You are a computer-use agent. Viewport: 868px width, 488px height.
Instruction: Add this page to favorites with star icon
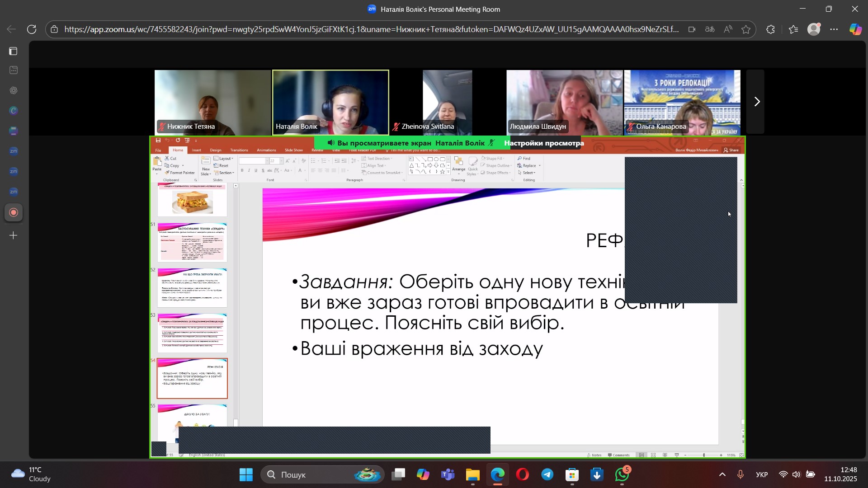pyautogui.click(x=746, y=29)
